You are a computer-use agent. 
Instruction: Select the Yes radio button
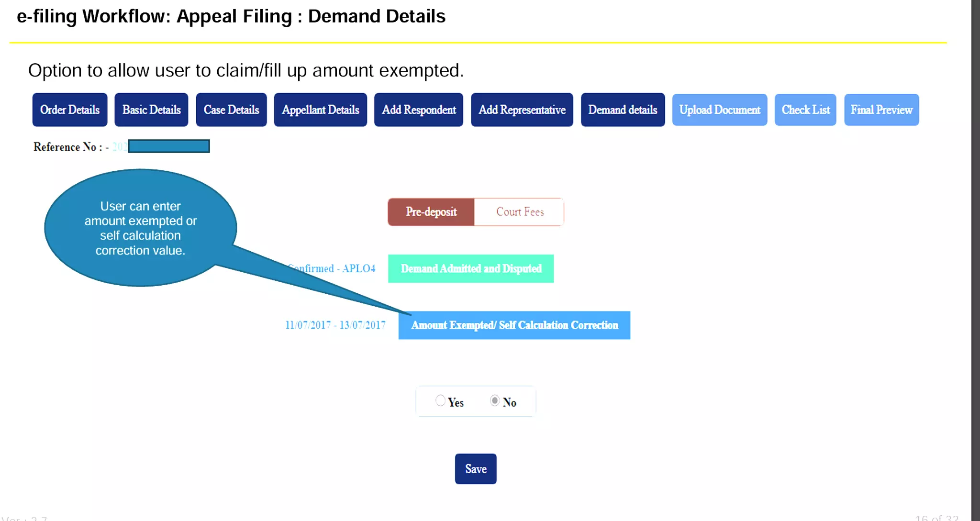(440, 400)
